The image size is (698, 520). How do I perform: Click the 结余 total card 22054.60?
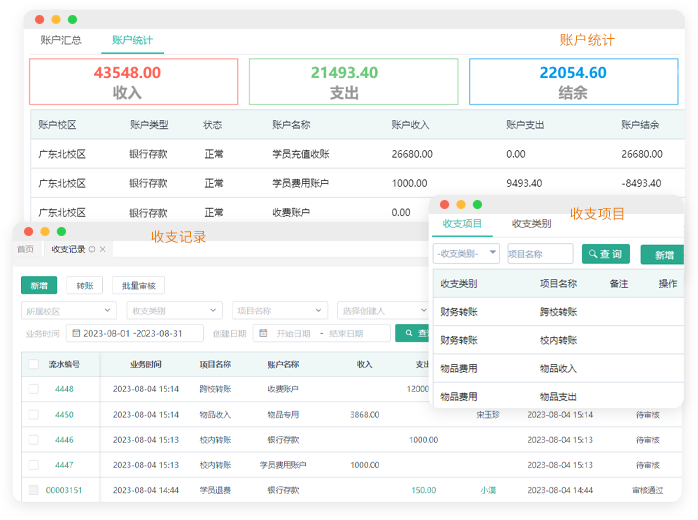[573, 82]
